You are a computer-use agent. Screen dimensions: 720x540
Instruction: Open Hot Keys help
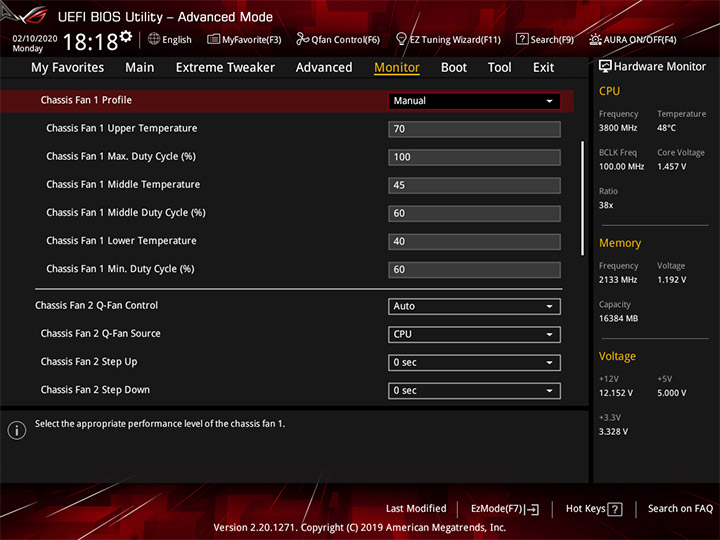[594, 509]
